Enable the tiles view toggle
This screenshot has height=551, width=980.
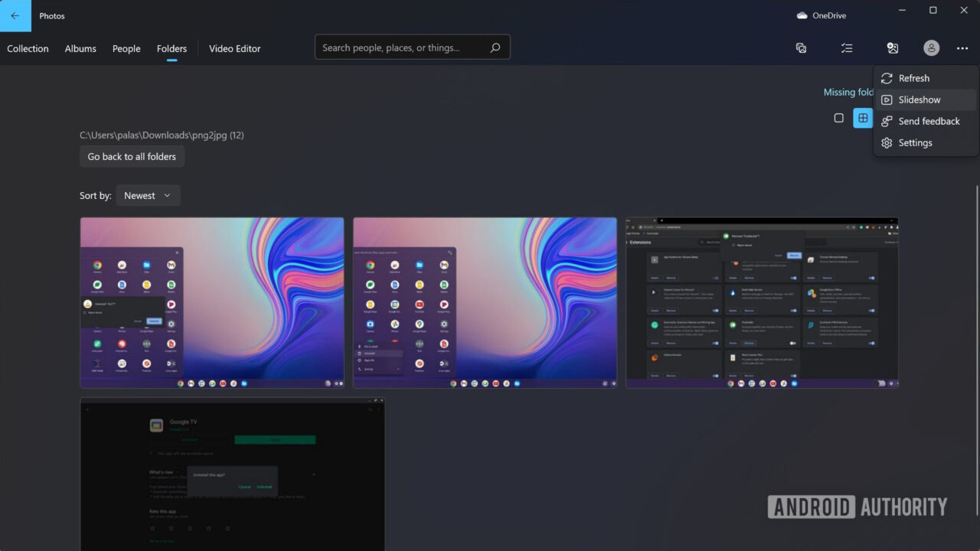click(863, 117)
